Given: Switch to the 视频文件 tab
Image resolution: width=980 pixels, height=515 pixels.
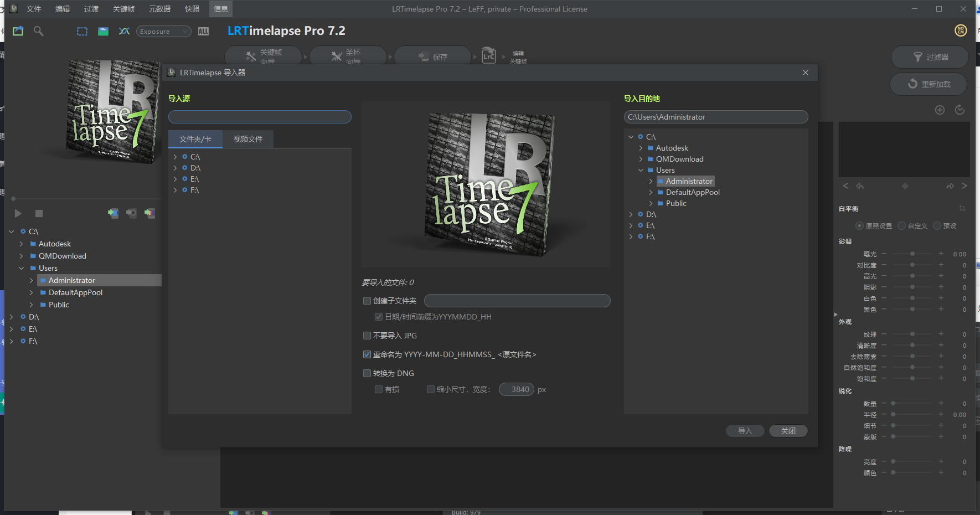Looking at the screenshot, I should (248, 139).
